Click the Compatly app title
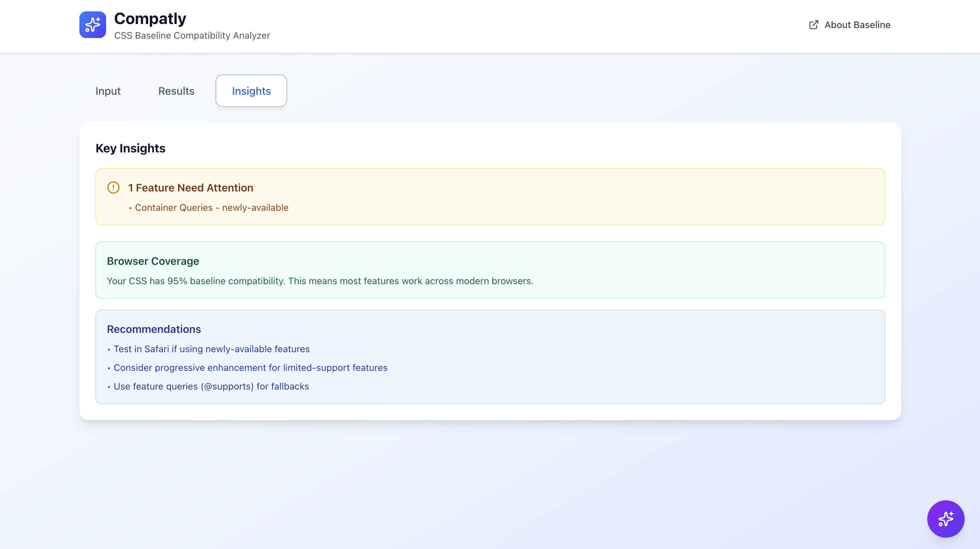Image resolution: width=980 pixels, height=549 pixels. (150, 18)
